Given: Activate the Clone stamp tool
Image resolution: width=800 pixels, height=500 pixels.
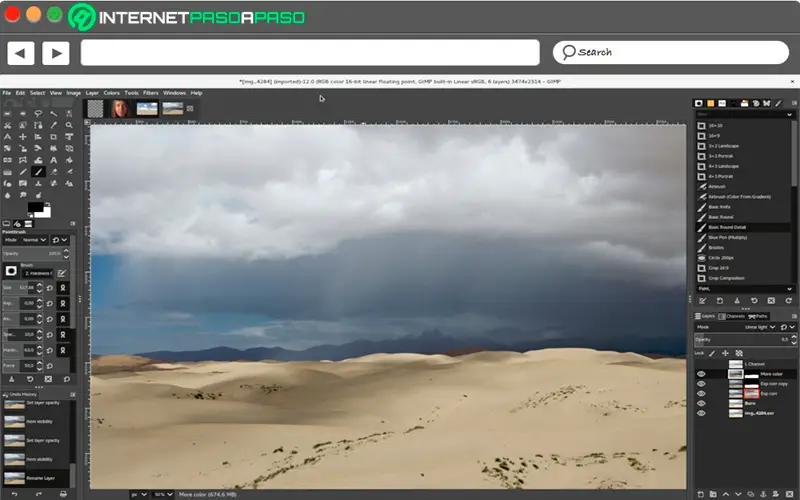Looking at the screenshot, I should tap(38, 183).
